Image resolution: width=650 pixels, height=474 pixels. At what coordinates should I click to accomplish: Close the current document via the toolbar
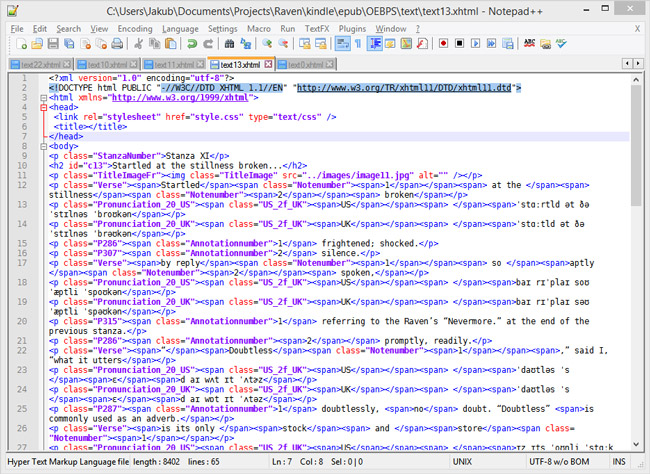tap(85, 44)
